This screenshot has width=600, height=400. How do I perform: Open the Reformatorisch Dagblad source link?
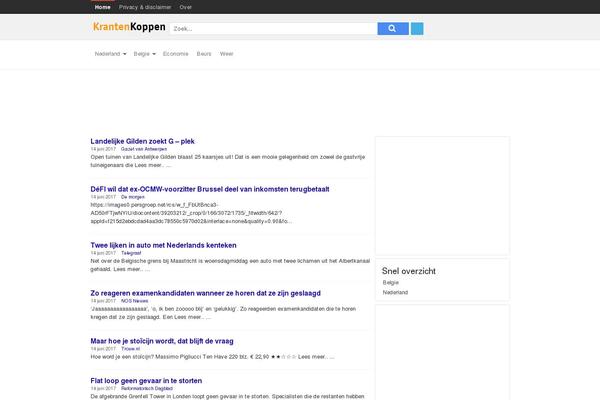pos(147,389)
